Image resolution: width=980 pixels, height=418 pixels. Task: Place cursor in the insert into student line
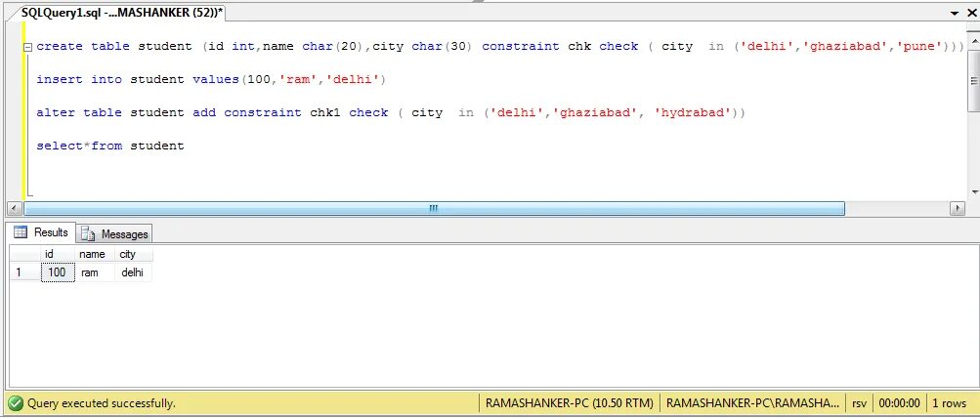pos(212,79)
